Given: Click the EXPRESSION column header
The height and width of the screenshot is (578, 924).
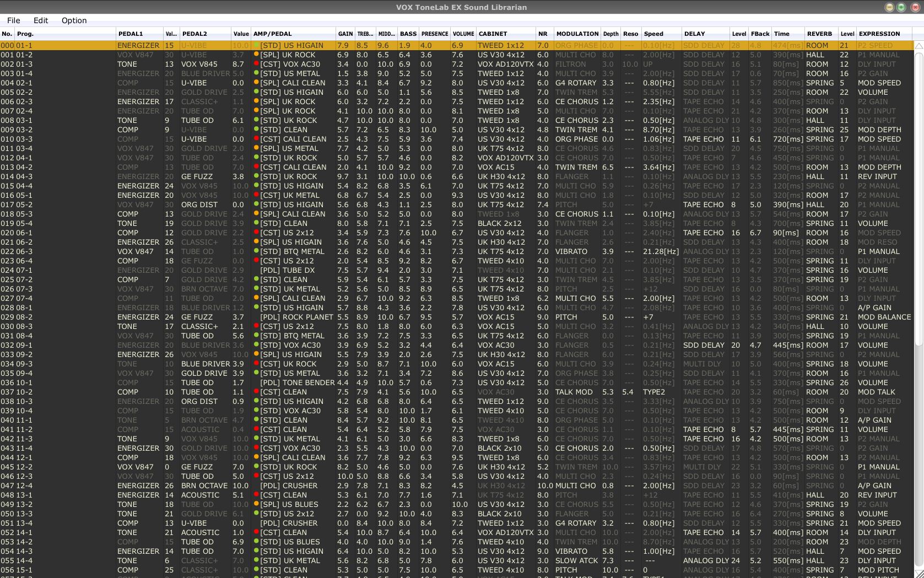Looking at the screenshot, I should tap(885, 34).
